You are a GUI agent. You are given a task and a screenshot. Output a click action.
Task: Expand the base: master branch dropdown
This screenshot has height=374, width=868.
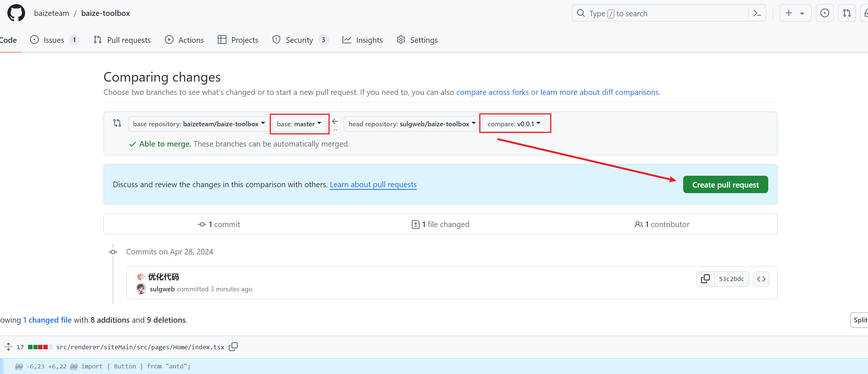click(x=299, y=124)
